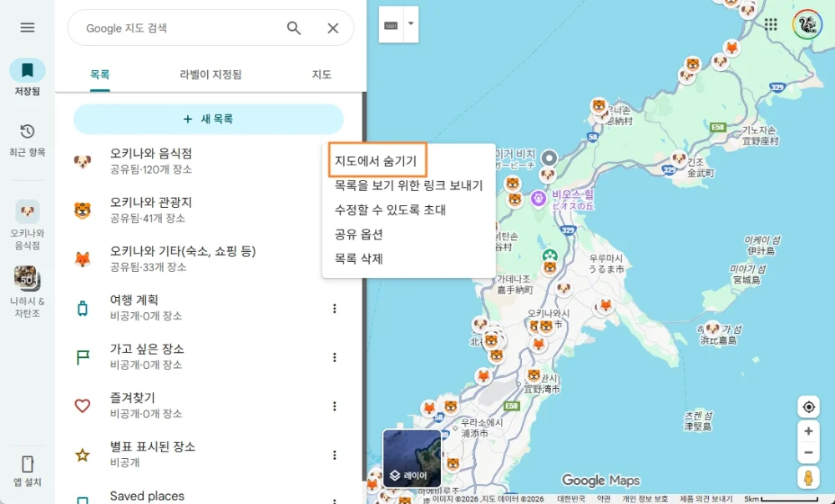Open the keyboard input method dropdown arrow
Image resolution: width=835 pixels, height=504 pixels.
(x=411, y=24)
